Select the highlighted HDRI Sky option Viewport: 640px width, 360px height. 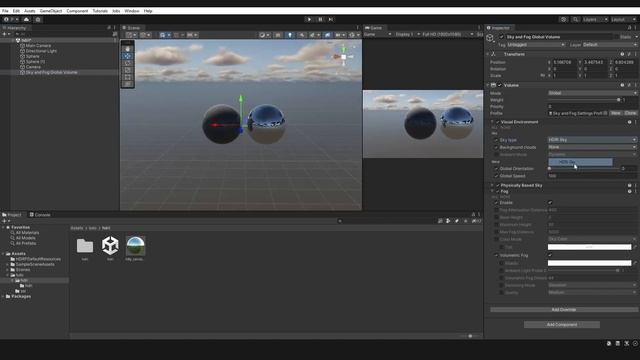[x=580, y=162]
